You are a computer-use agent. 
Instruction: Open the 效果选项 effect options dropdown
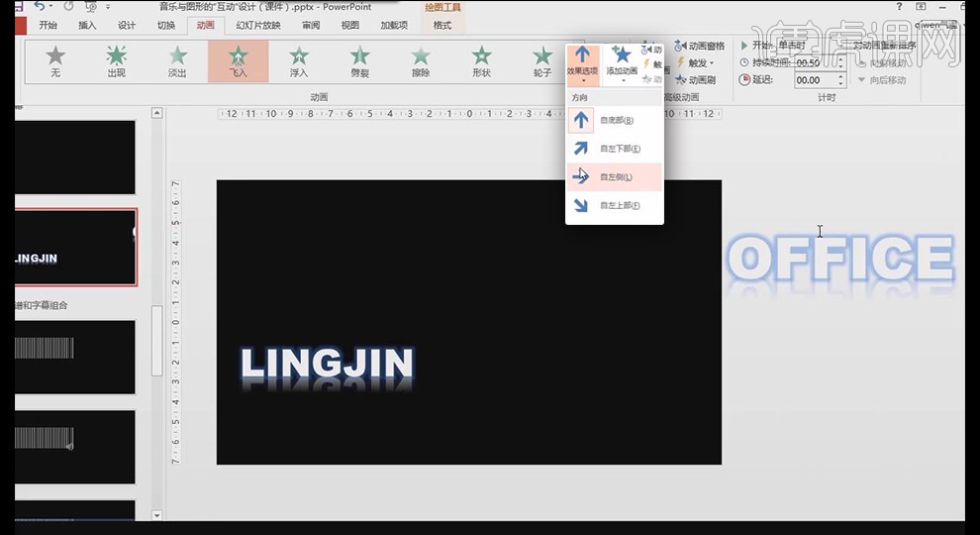tap(582, 64)
